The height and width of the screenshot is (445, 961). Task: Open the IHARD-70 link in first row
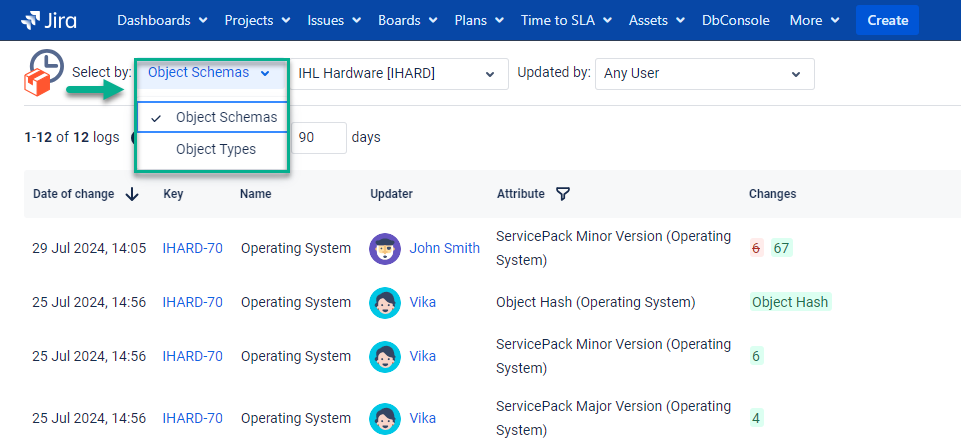click(x=192, y=248)
